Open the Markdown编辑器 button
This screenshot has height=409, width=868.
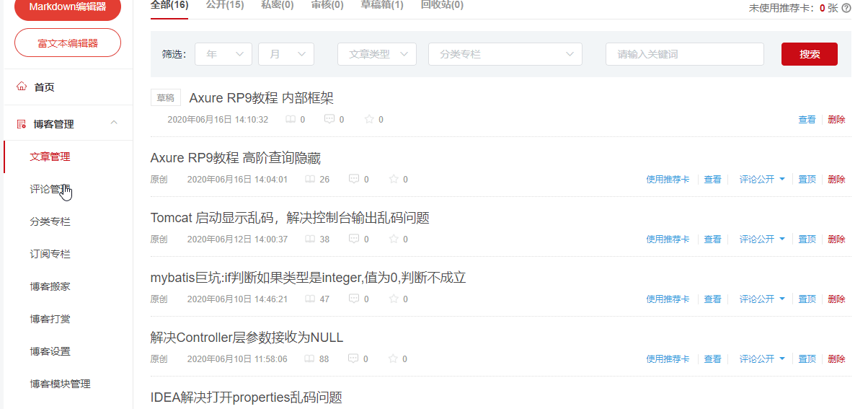(x=68, y=9)
